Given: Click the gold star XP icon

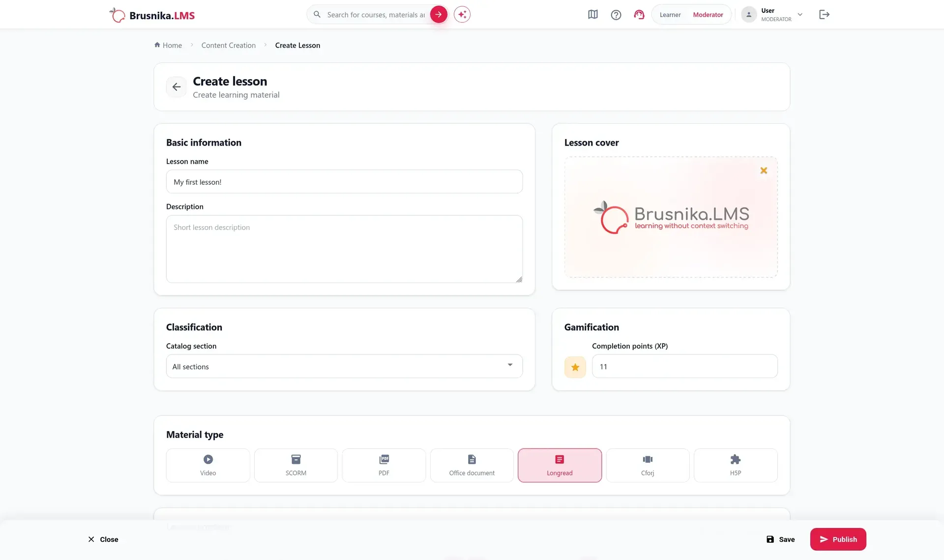Looking at the screenshot, I should pyautogui.click(x=575, y=367).
